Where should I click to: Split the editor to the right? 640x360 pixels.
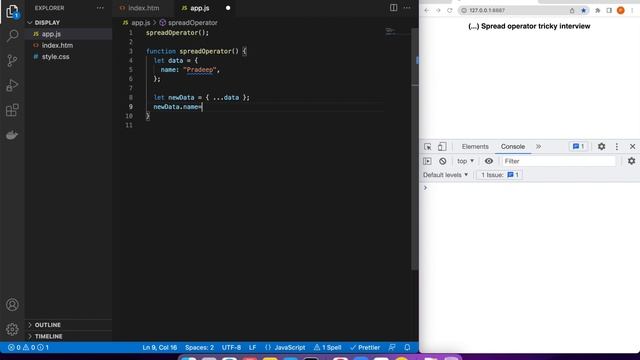[393, 8]
